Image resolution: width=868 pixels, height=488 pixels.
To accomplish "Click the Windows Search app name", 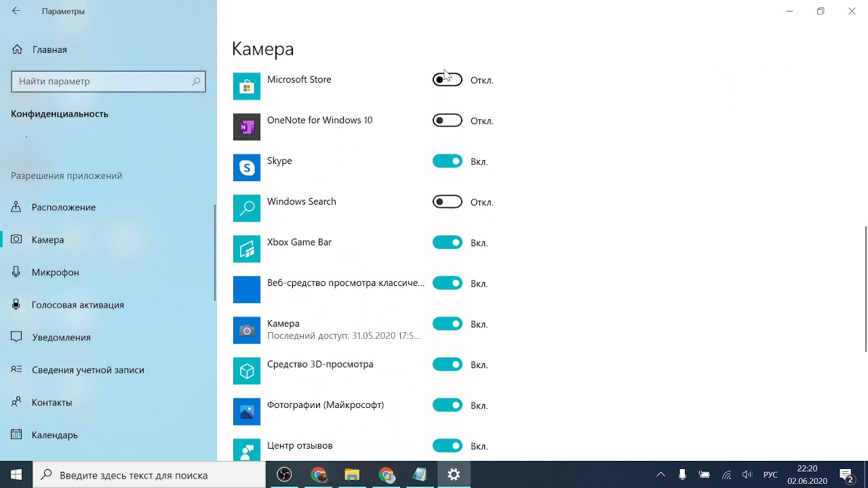I will click(302, 202).
